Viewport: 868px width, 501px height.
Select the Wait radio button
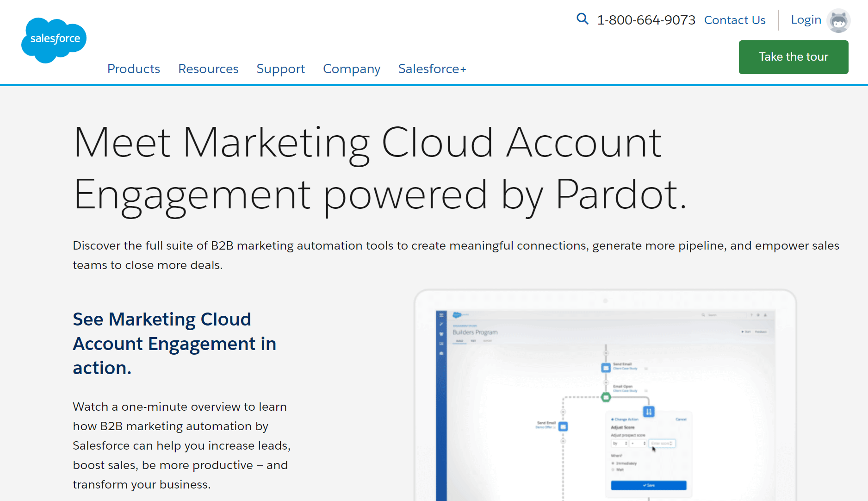(613, 469)
